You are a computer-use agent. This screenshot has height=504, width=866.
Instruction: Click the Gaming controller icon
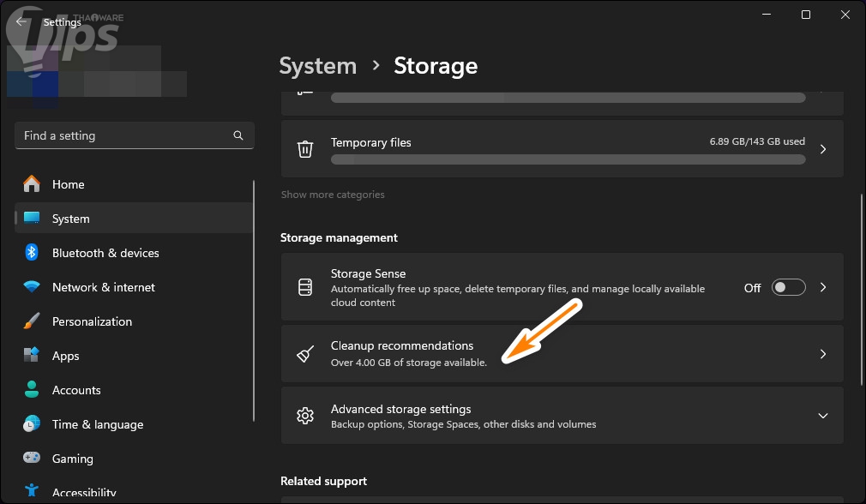coord(32,459)
